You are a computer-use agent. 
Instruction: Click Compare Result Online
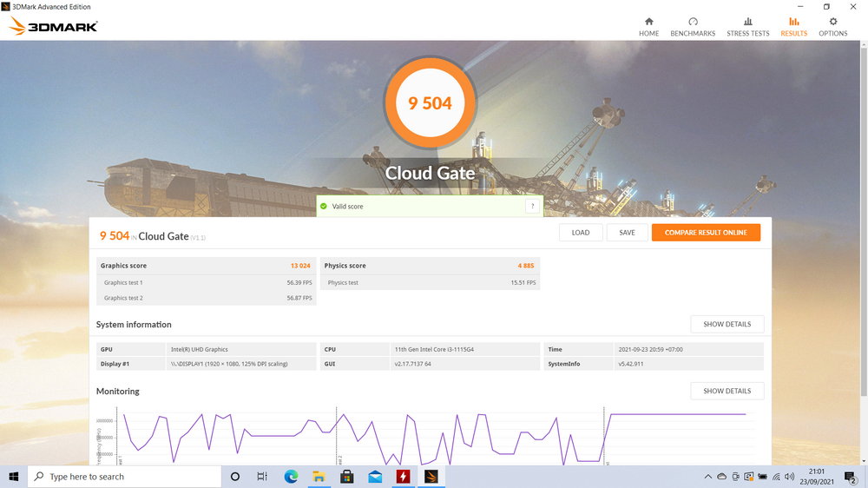(x=706, y=233)
